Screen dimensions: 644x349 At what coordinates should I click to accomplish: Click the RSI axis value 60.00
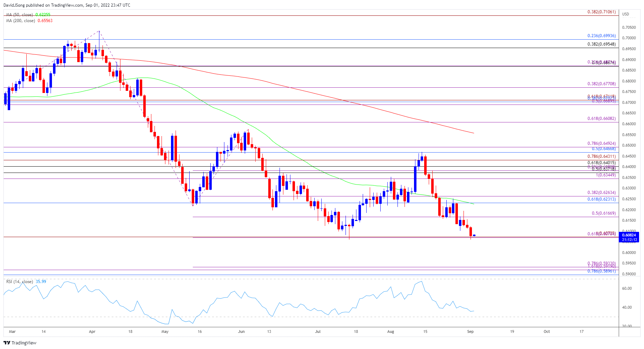627,288
